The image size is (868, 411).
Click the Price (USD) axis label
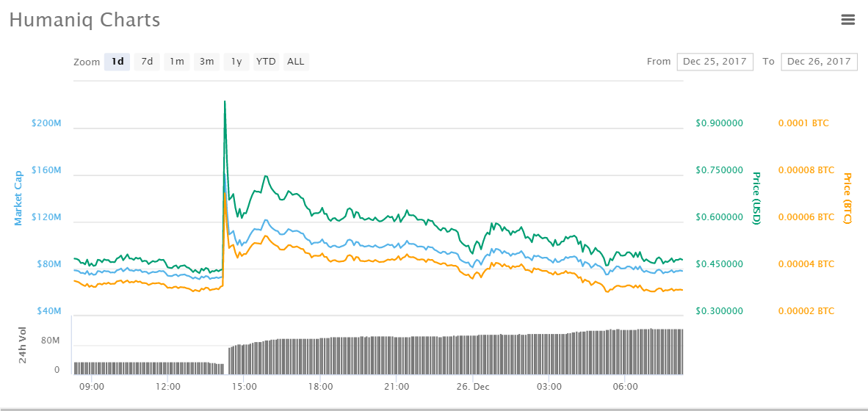pos(756,198)
